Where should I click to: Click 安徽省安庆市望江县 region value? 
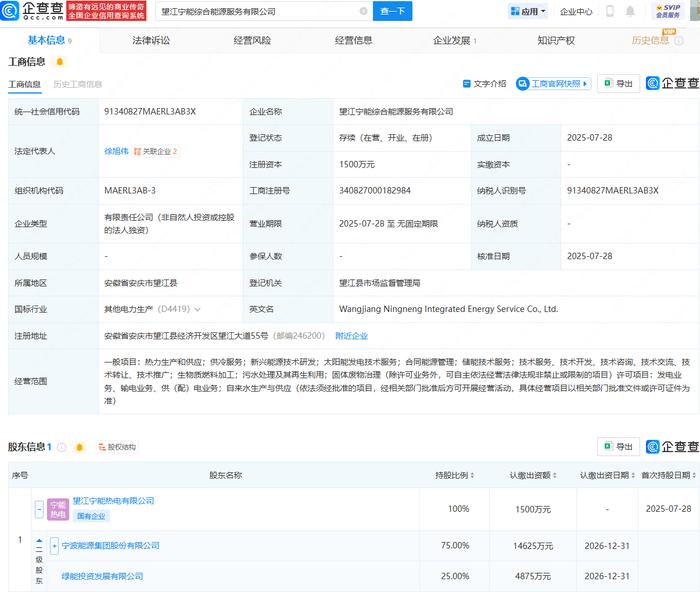click(x=141, y=283)
